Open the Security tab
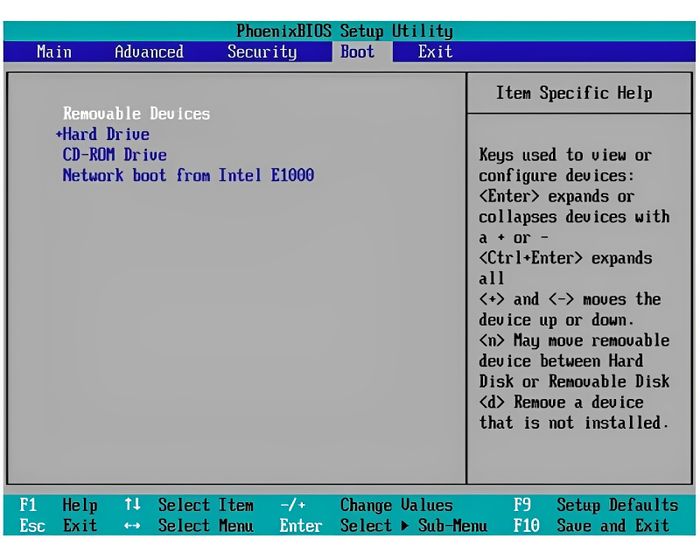 point(262,52)
